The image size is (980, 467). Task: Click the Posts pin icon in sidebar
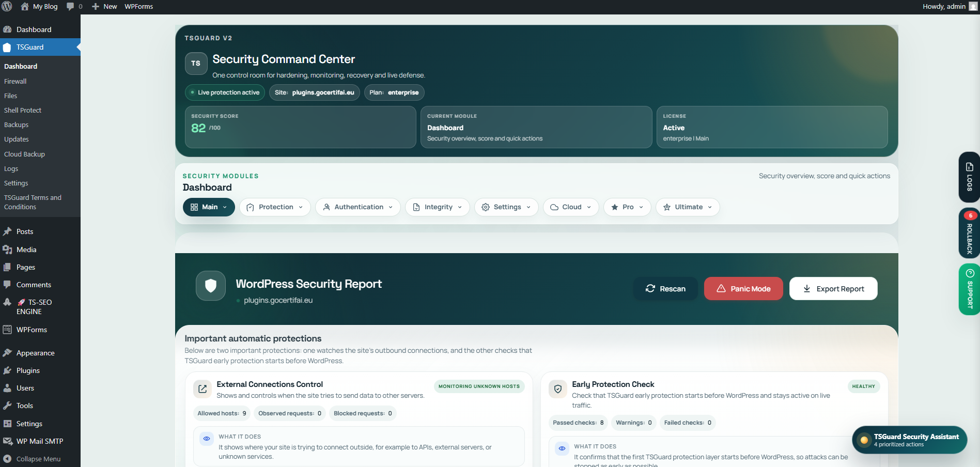point(7,231)
